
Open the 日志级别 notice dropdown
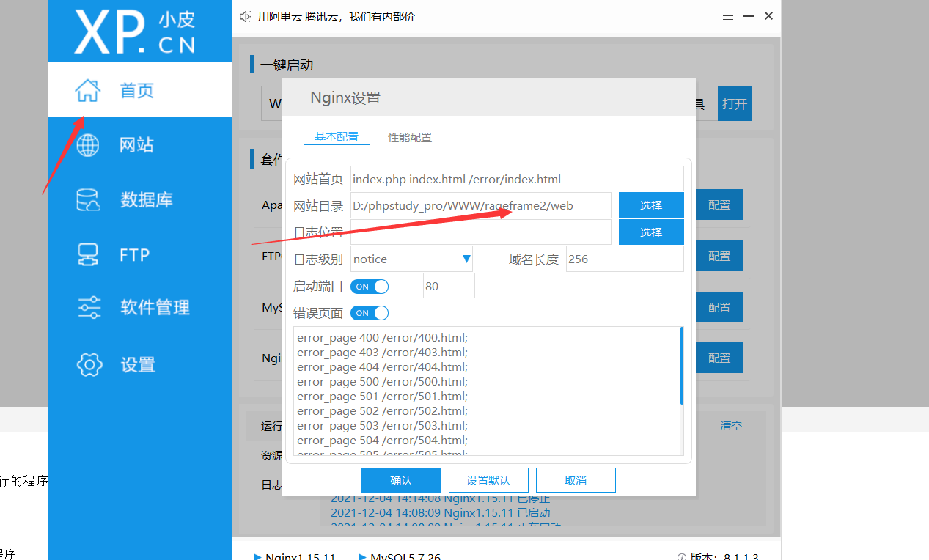click(x=411, y=259)
